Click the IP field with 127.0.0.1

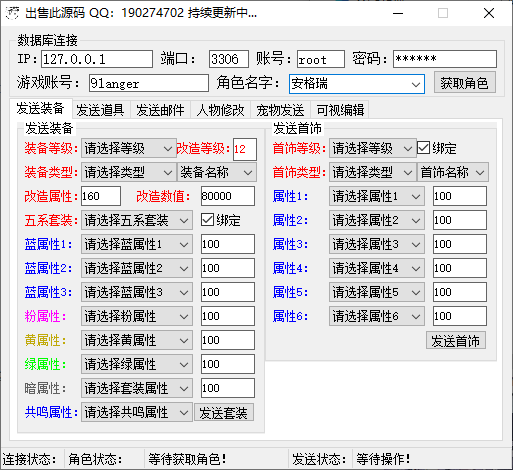pos(97,59)
